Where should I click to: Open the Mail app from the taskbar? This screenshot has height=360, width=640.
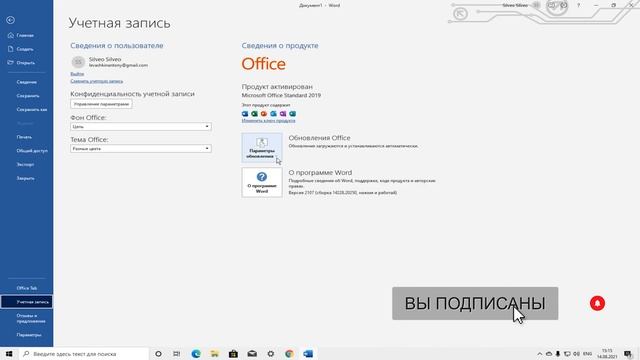(x=252, y=354)
